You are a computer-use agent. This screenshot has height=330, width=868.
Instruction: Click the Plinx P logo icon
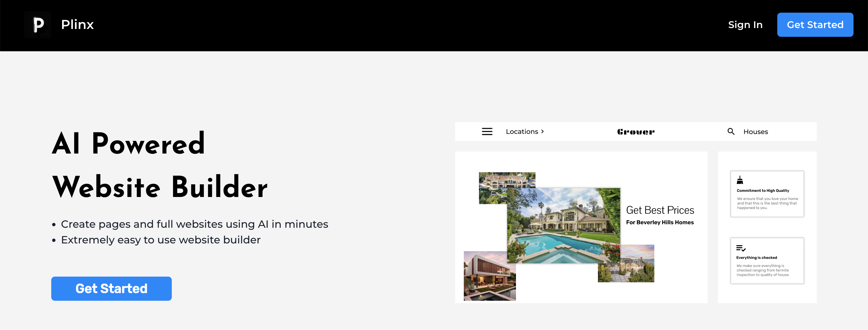point(38,25)
